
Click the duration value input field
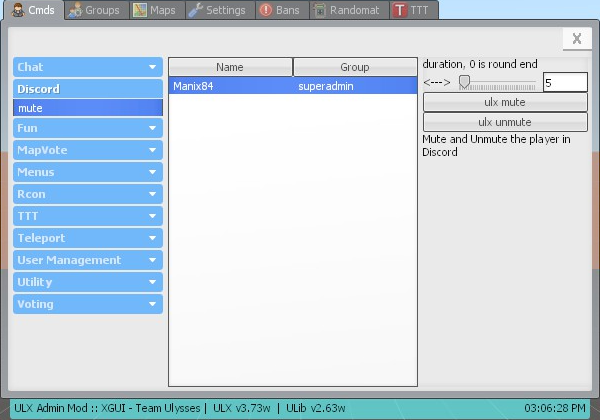(x=565, y=83)
